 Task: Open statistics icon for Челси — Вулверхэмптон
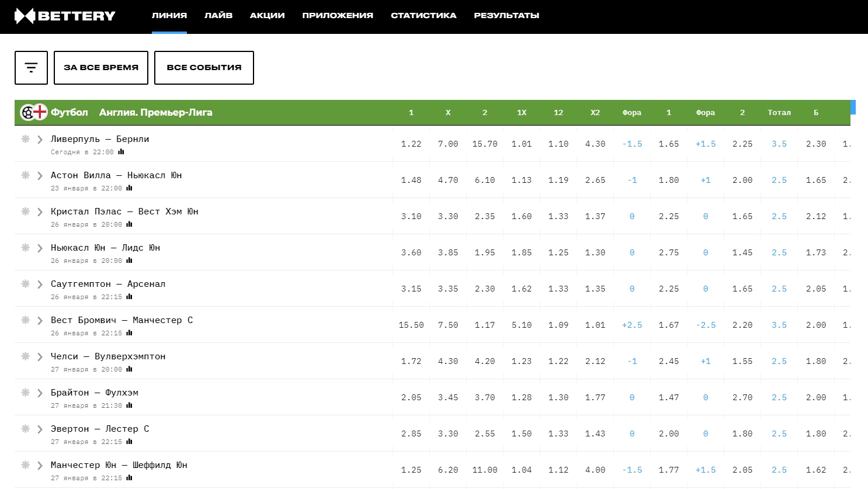(129, 369)
